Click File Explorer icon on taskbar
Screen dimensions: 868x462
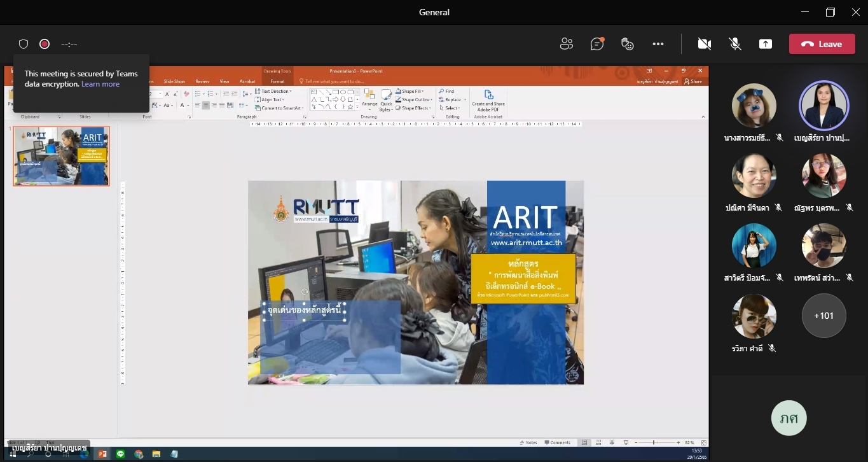[x=156, y=454]
